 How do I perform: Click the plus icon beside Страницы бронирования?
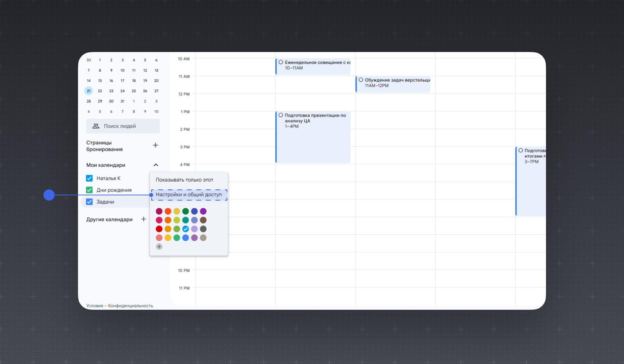pos(156,145)
